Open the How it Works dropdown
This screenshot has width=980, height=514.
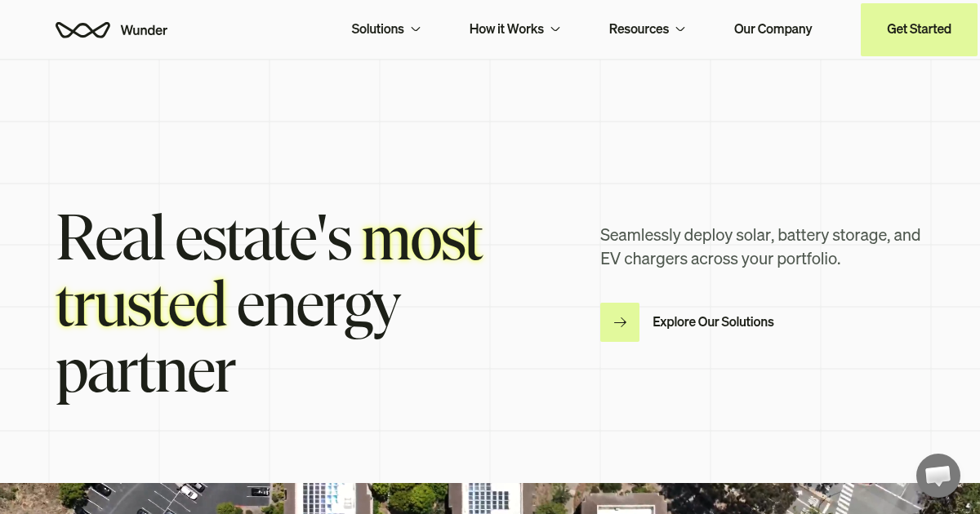click(514, 29)
